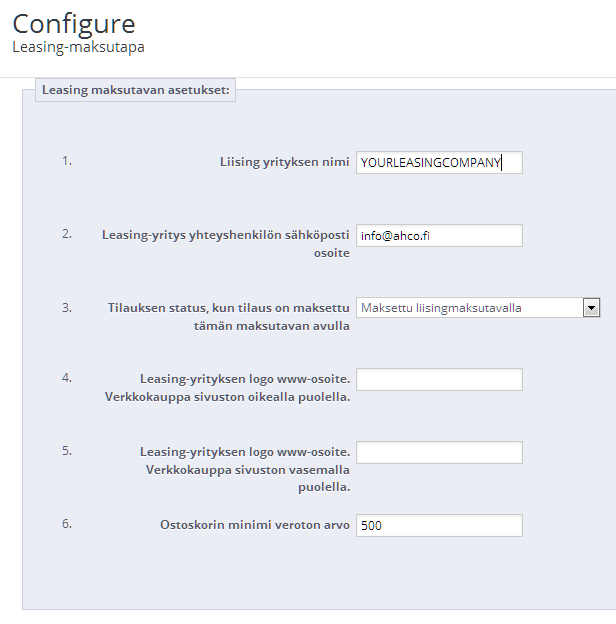Click the row number '1.' marker
Image resolution: width=616 pixels, height=624 pixels.
click(67, 160)
